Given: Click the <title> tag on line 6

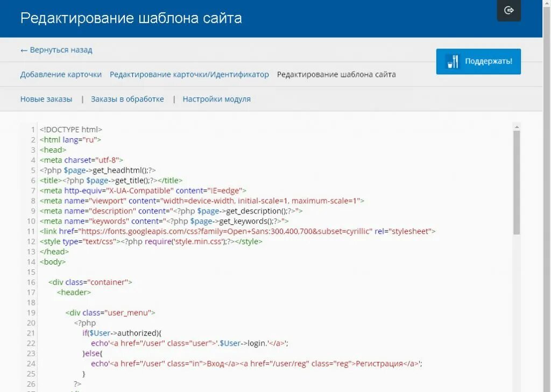Looking at the screenshot, I should point(50,180).
